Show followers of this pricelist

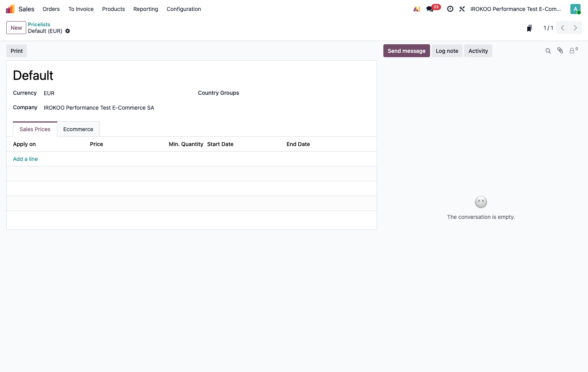574,50
